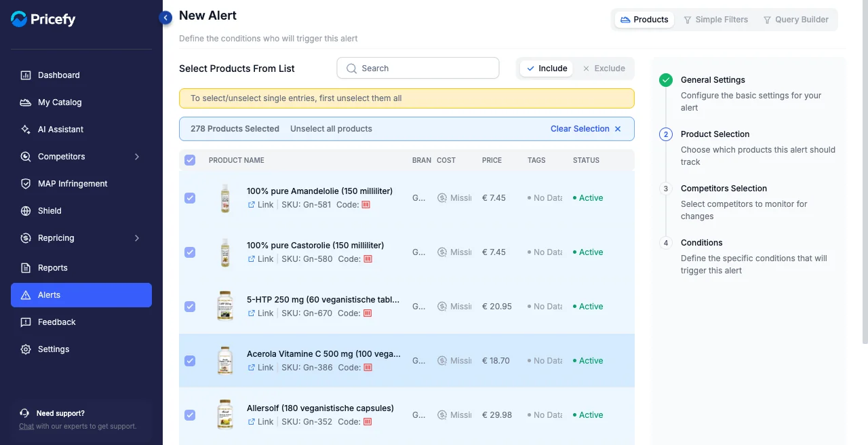Open Link for 100% pure Castorolie
This screenshot has width=868, height=445.
[x=260, y=259]
